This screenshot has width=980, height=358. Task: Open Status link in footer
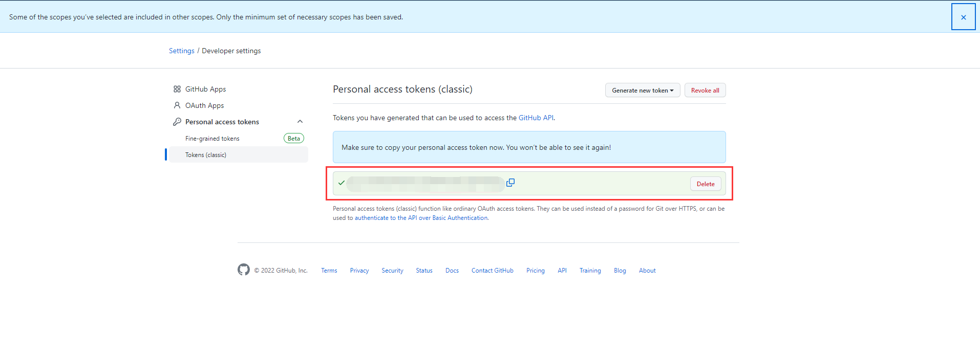click(x=424, y=271)
